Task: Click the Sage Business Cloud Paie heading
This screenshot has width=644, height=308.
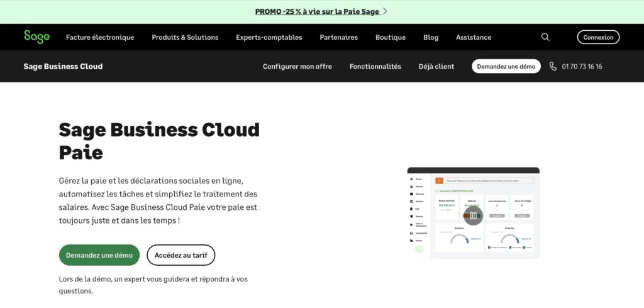Action: coord(159,141)
